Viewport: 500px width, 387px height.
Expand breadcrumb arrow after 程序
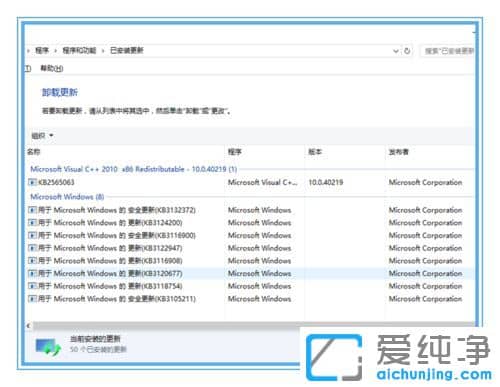55,51
